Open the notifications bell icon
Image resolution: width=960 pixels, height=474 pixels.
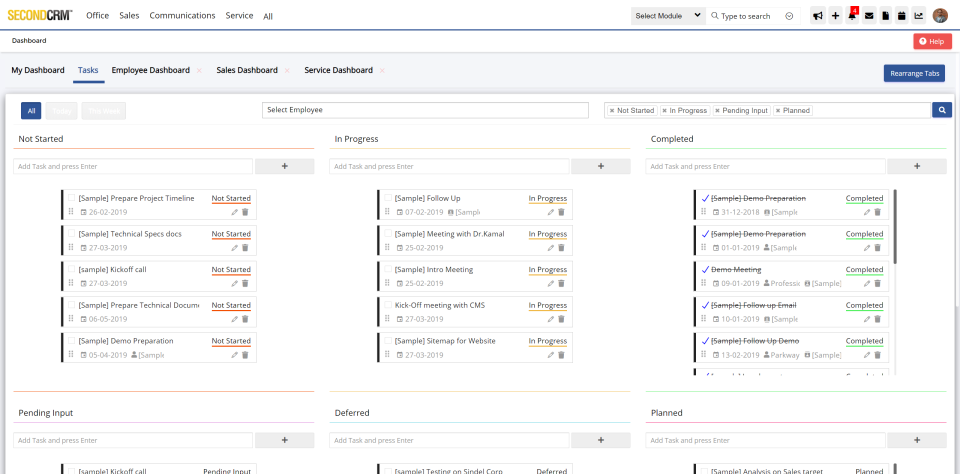852,16
